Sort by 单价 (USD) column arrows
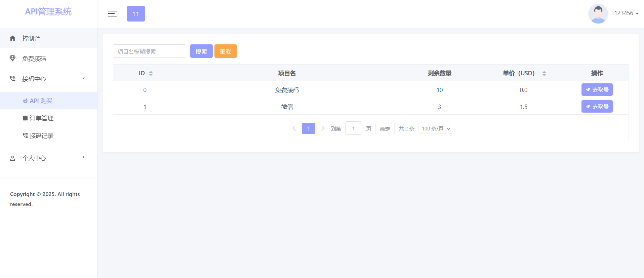This screenshot has width=644, height=278. click(x=544, y=73)
